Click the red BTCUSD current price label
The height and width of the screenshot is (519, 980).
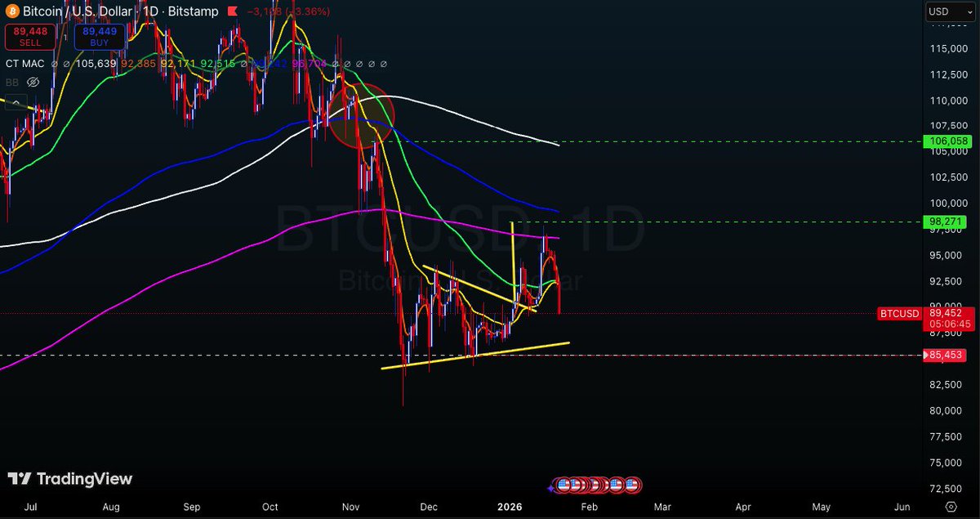(x=899, y=313)
